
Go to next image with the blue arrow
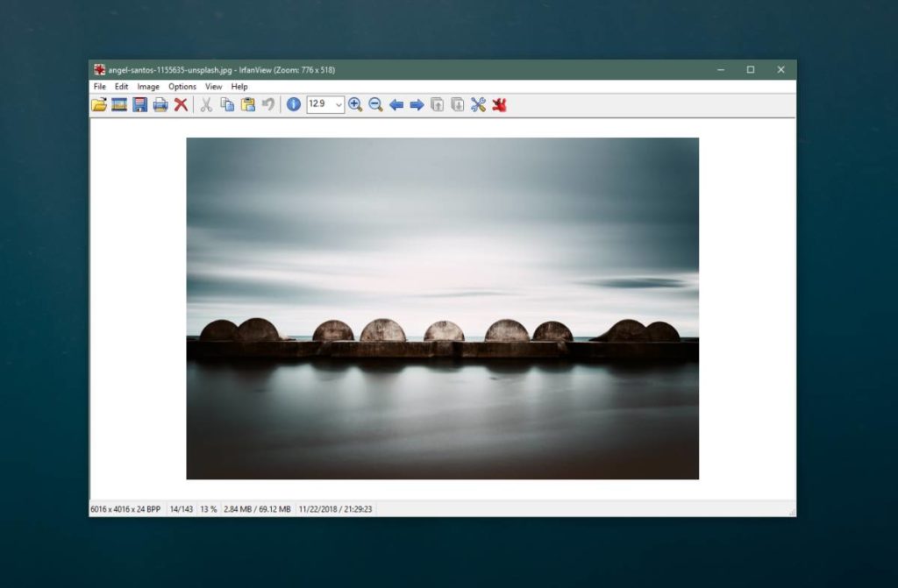(x=416, y=104)
